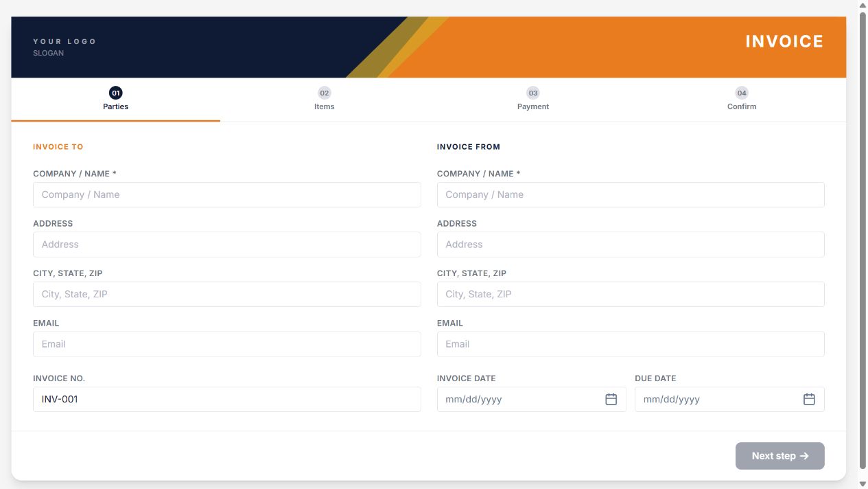Open the Invoice Date calendar picker icon
This screenshot has width=868, height=489.
point(611,399)
